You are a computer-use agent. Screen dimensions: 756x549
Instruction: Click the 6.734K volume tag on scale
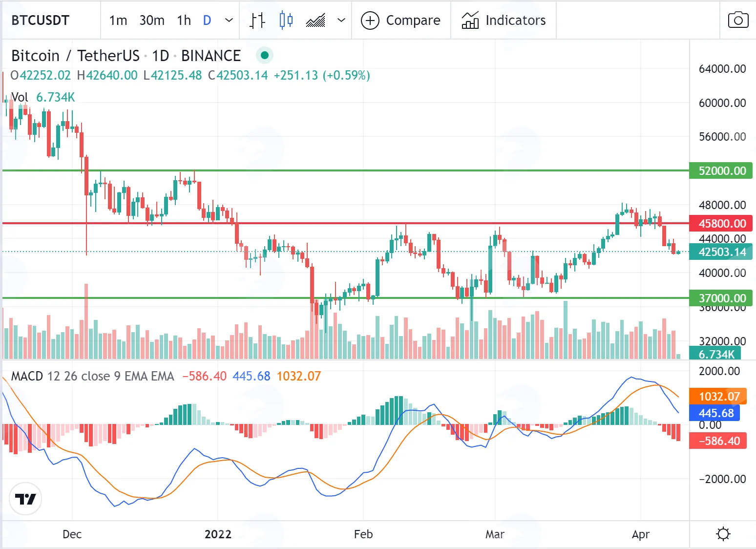coord(715,354)
